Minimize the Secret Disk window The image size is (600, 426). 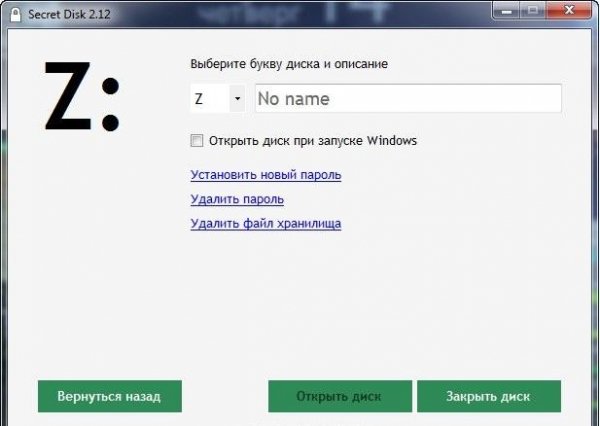tap(507, 11)
